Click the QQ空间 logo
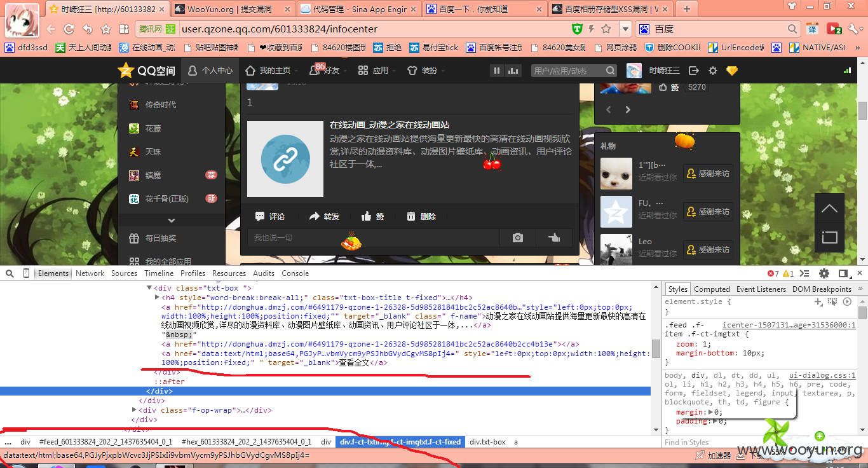This screenshot has width=868, height=468. tap(147, 71)
